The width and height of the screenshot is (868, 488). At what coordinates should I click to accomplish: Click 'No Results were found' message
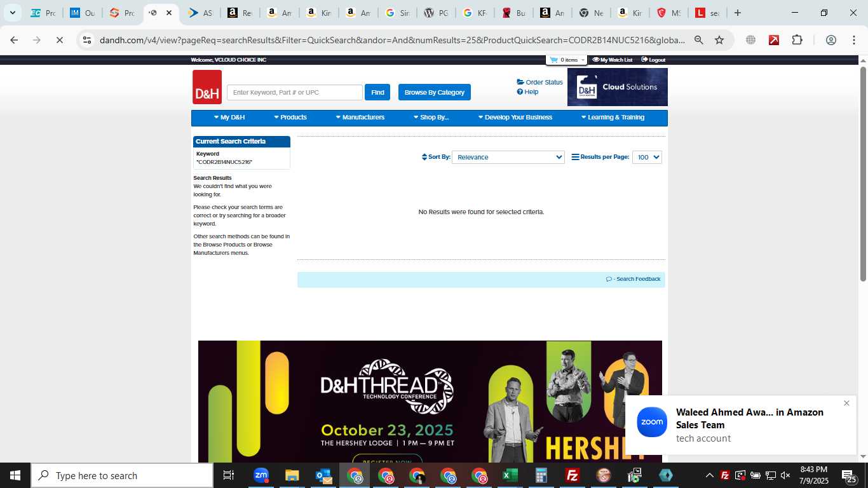pyautogui.click(x=481, y=212)
